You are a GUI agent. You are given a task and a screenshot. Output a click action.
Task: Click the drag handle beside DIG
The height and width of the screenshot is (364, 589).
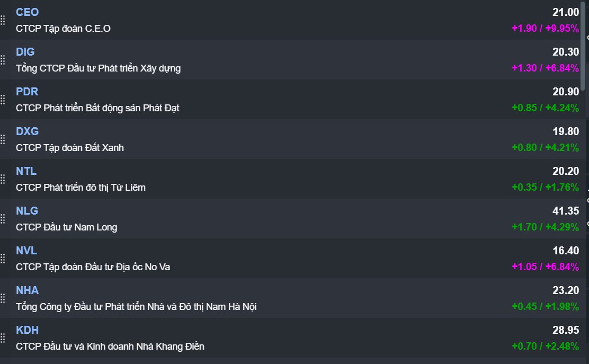3,60
